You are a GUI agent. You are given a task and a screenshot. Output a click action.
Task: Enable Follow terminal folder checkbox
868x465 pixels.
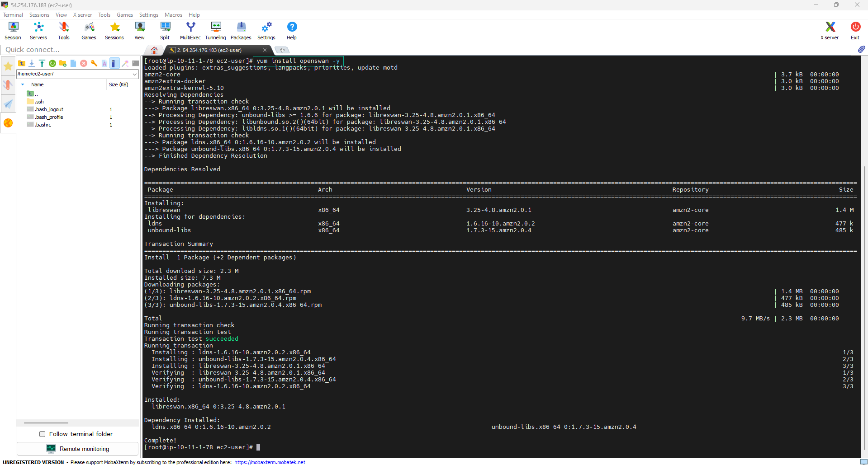43,434
